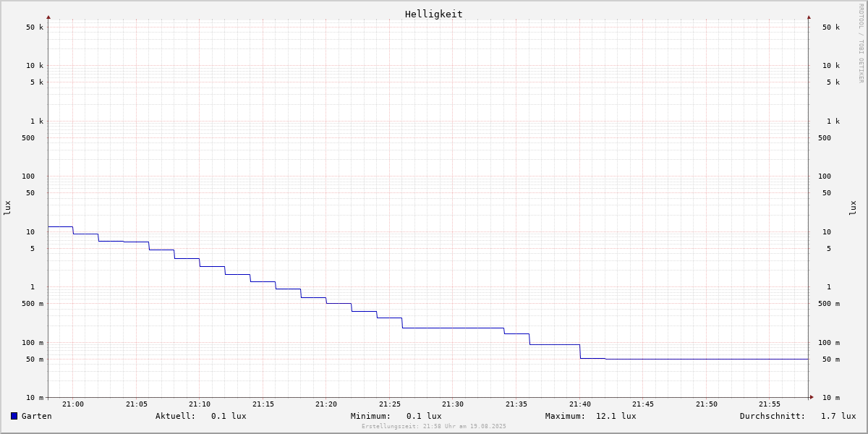Click the 21:50 time axis label

[707, 404]
